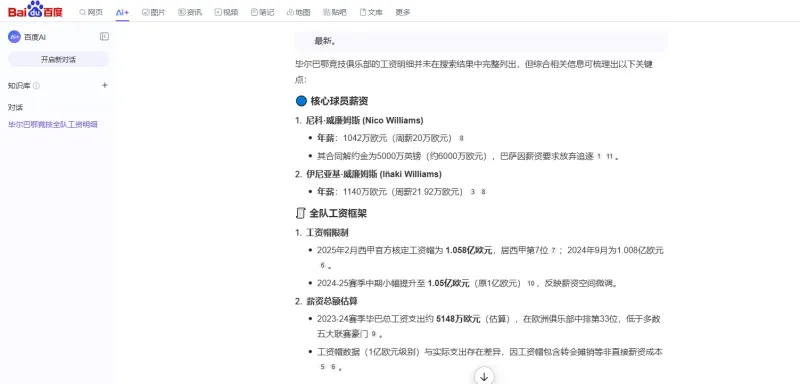The image size is (800, 384).
Task: Open citation 5 after 非直接薪资成本
Action: 322,367
